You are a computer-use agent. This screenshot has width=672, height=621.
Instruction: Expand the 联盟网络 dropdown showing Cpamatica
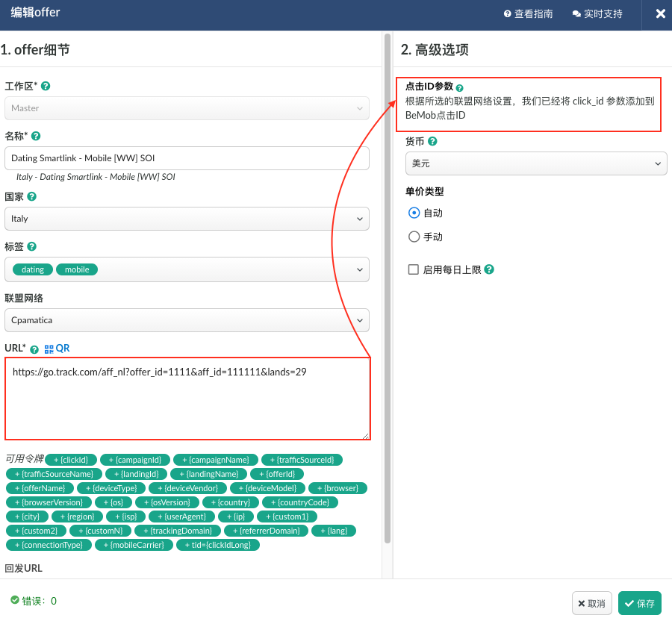pyautogui.click(x=187, y=320)
